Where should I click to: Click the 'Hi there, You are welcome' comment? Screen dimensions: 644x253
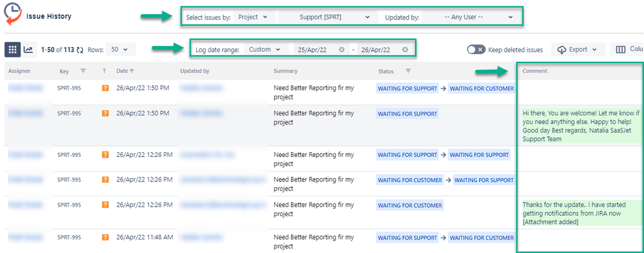pyautogui.click(x=582, y=125)
